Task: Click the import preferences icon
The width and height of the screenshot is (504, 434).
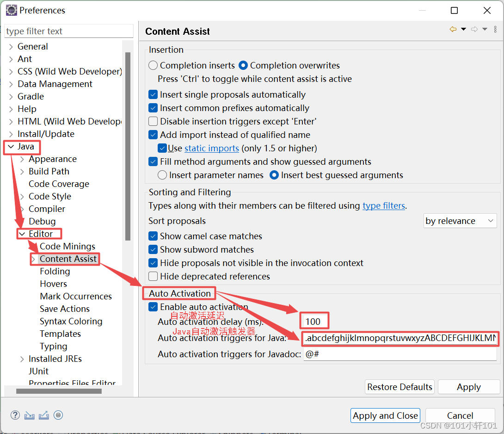Action: pos(29,415)
